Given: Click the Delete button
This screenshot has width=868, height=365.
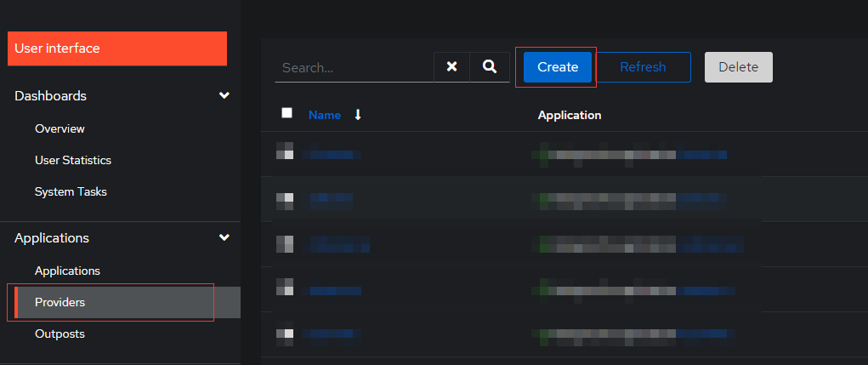Looking at the screenshot, I should 739,67.
